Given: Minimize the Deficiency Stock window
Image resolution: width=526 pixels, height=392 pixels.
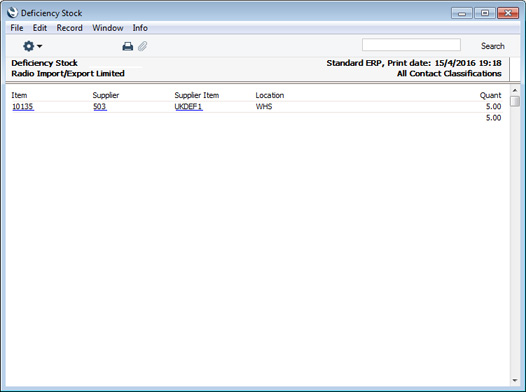Looking at the screenshot, I should pyautogui.click(x=462, y=13).
